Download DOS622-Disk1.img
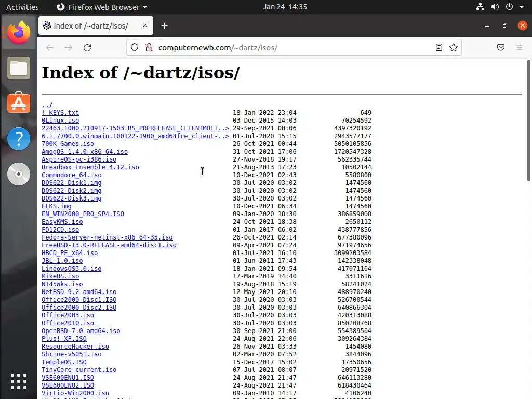 point(71,183)
